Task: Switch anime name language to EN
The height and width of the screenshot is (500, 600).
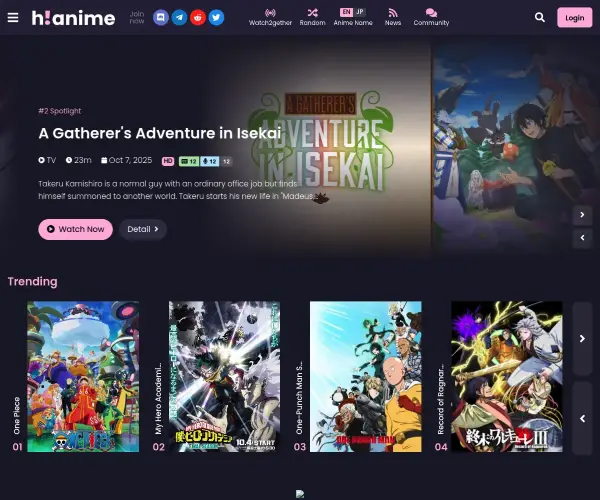Action: pos(346,12)
